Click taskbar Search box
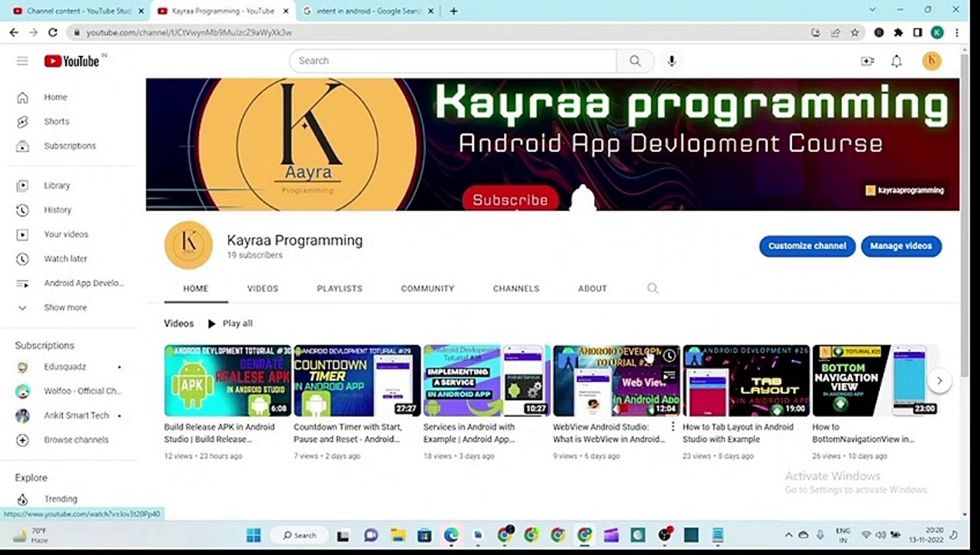This screenshot has height=555, width=980. [x=299, y=535]
